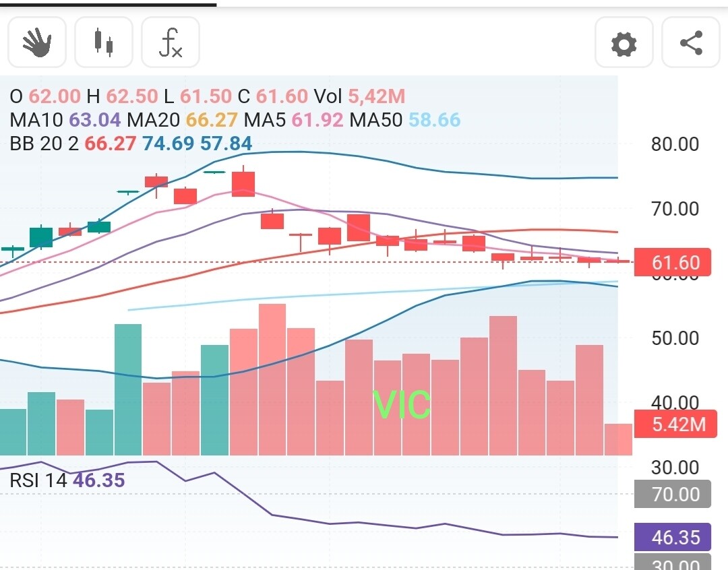Click the 61.60 current price tag
This screenshot has height=570, width=728.
point(672,262)
